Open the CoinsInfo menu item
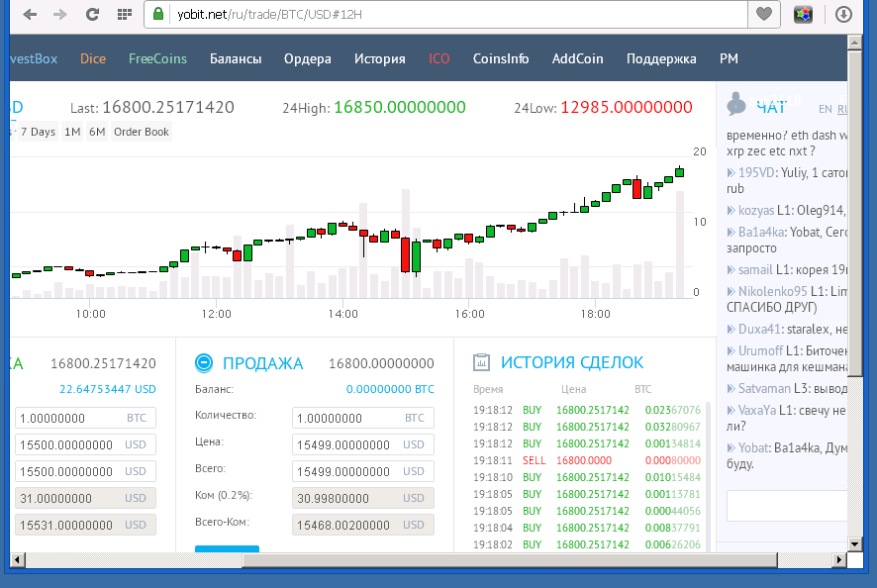Image resolution: width=877 pixels, height=588 pixels. pyautogui.click(x=501, y=58)
